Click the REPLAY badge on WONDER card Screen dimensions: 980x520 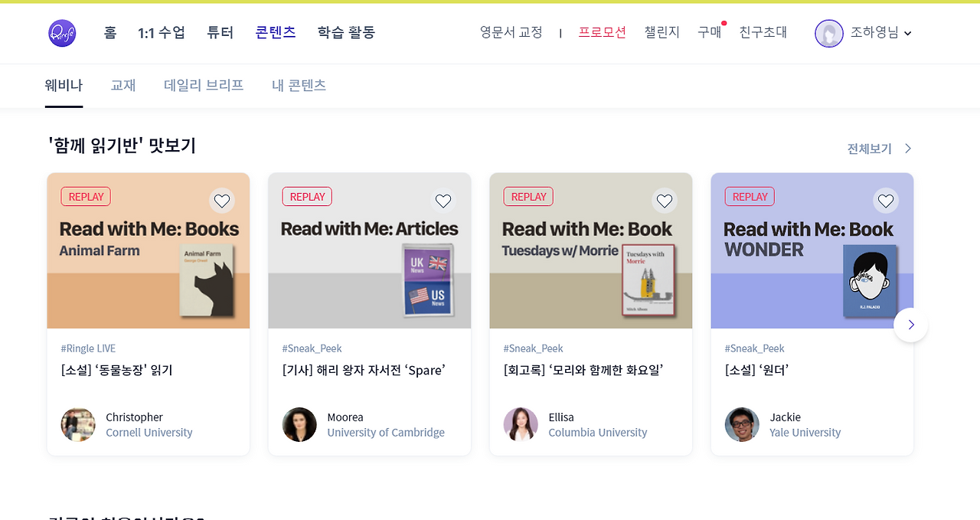(x=750, y=197)
